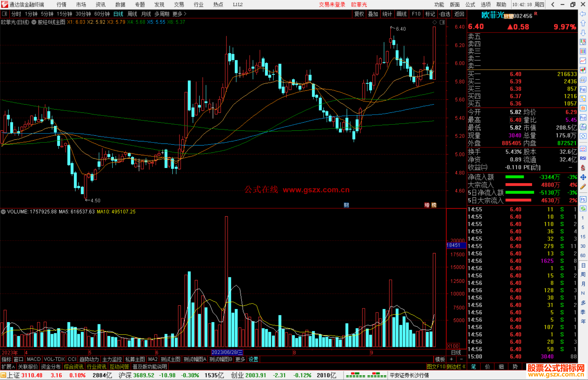The height and width of the screenshot is (380, 588).
Task: Select the MACD indicator tab
Action: point(34,360)
